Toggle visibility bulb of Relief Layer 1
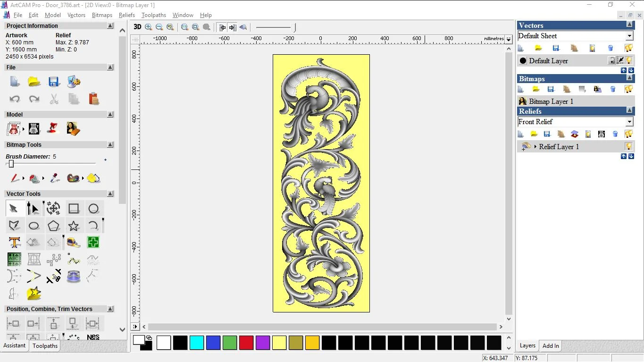This screenshot has height=362, width=644. (628, 146)
